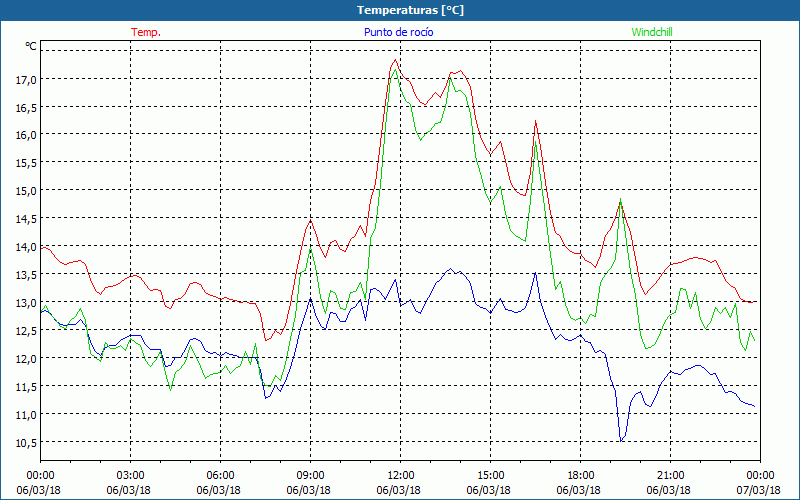Click the 18:00 time axis label
The height and width of the screenshot is (500, 800).
coord(581,476)
